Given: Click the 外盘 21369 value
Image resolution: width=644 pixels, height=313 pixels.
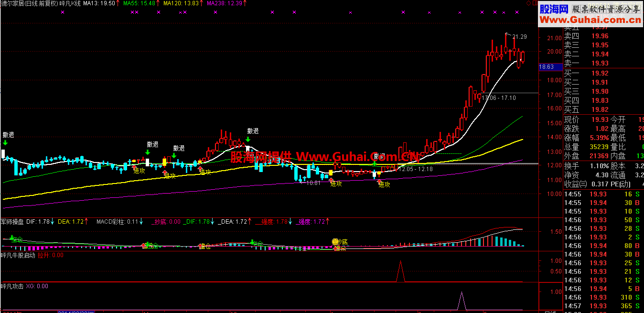Looking at the screenshot, I should point(598,156).
